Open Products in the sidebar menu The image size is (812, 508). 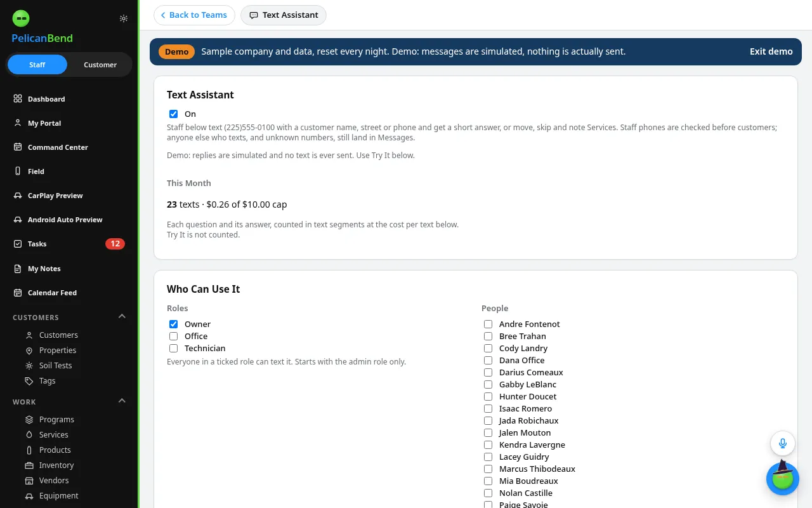pyautogui.click(x=55, y=450)
